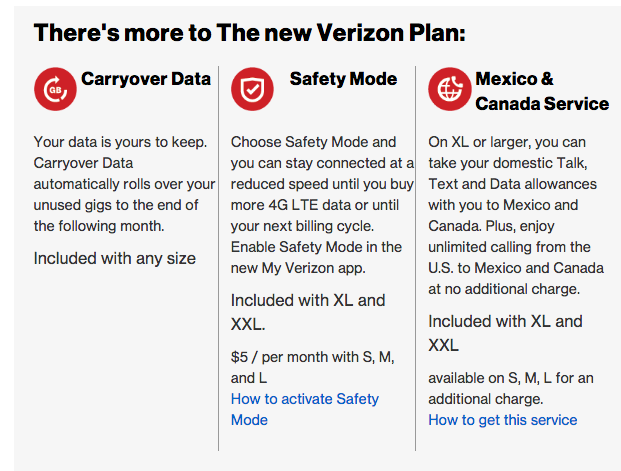Select the Safety Mode heading
This screenshot has height=471, width=621.
point(343,78)
